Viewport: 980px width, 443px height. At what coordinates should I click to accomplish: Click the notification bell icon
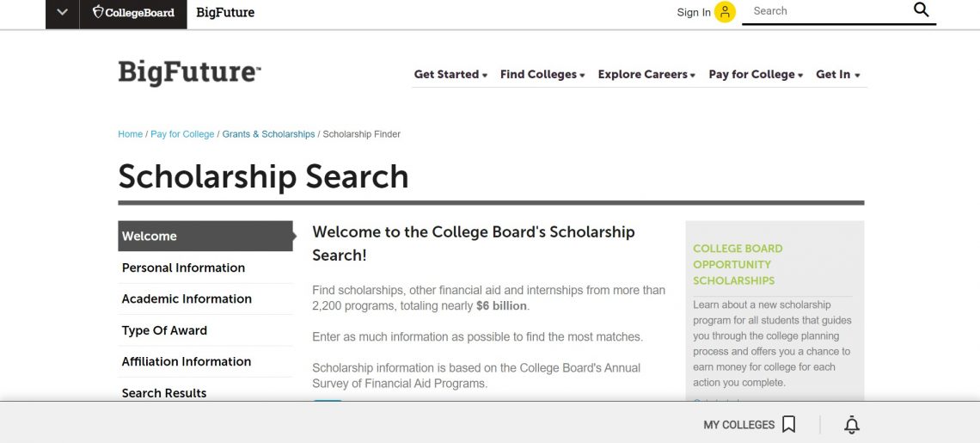[x=852, y=425]
